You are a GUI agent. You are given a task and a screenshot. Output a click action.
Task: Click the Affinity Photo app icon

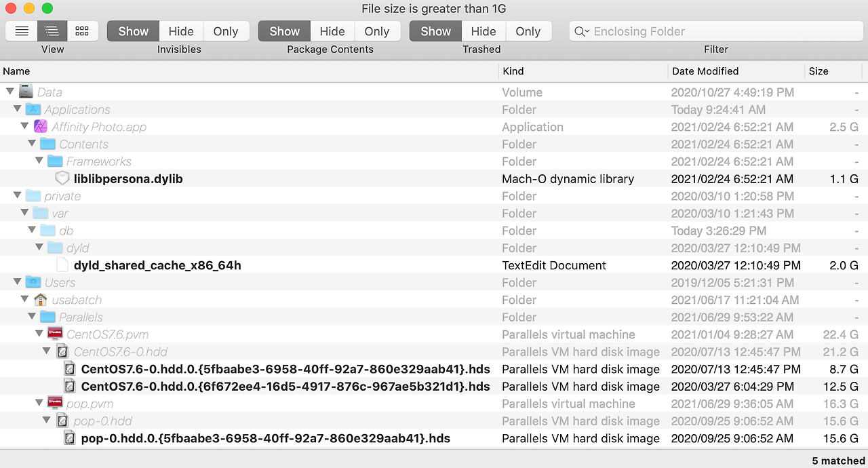point(40,126)
